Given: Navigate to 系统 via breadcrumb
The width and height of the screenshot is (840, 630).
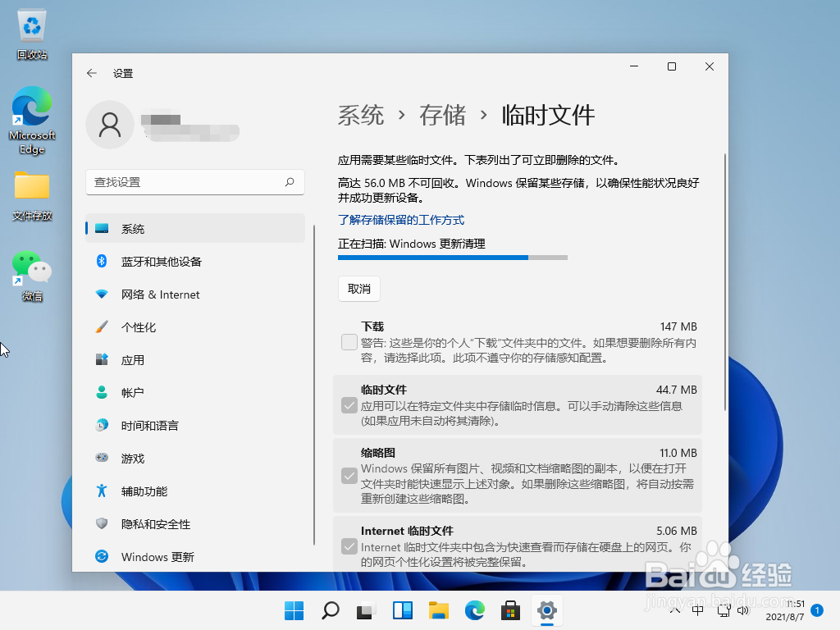Looking at the screenshot, I should pos(360,116).
